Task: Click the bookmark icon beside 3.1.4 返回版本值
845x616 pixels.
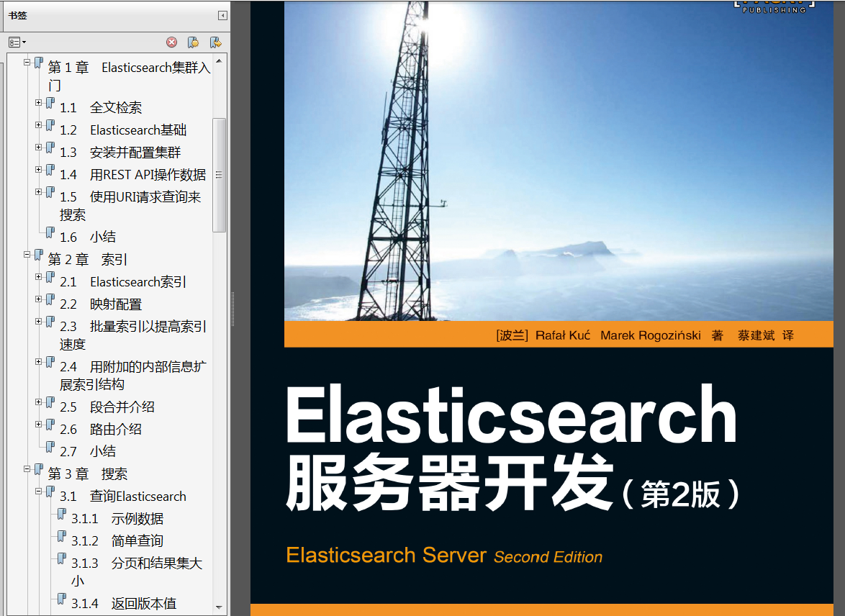Action: 62,599
